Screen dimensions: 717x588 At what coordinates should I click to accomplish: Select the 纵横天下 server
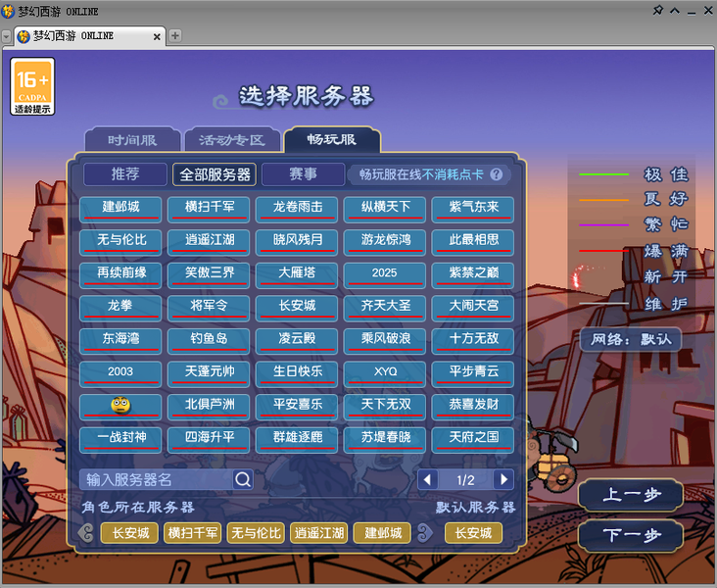(385, 209)
